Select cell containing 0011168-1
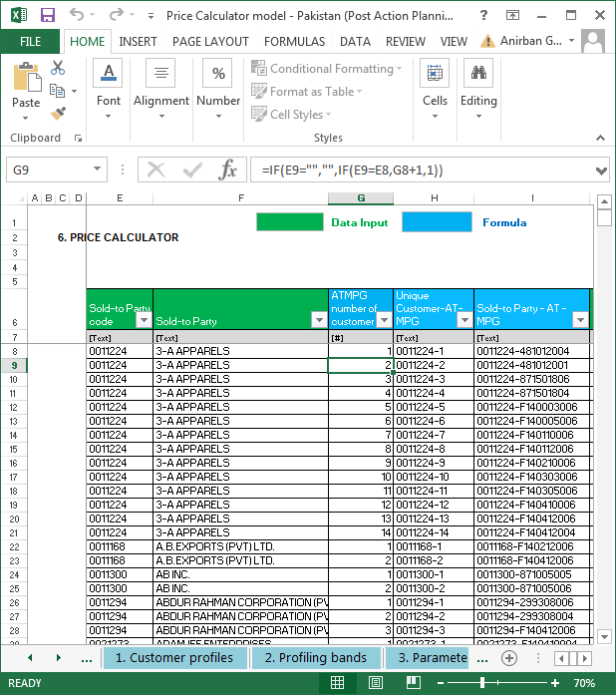Image resolution: width=616 pixels, height=695 pixels. [x=433, y=546]
